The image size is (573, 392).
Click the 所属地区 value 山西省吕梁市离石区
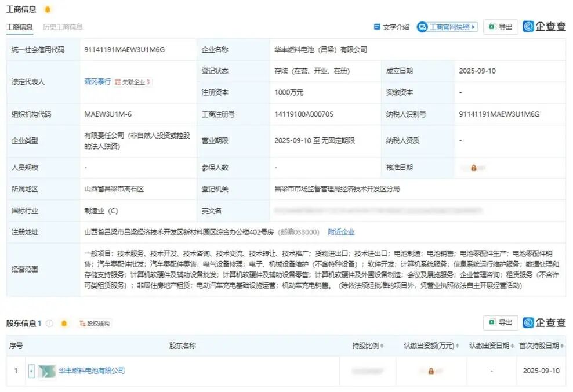(114, 189)
